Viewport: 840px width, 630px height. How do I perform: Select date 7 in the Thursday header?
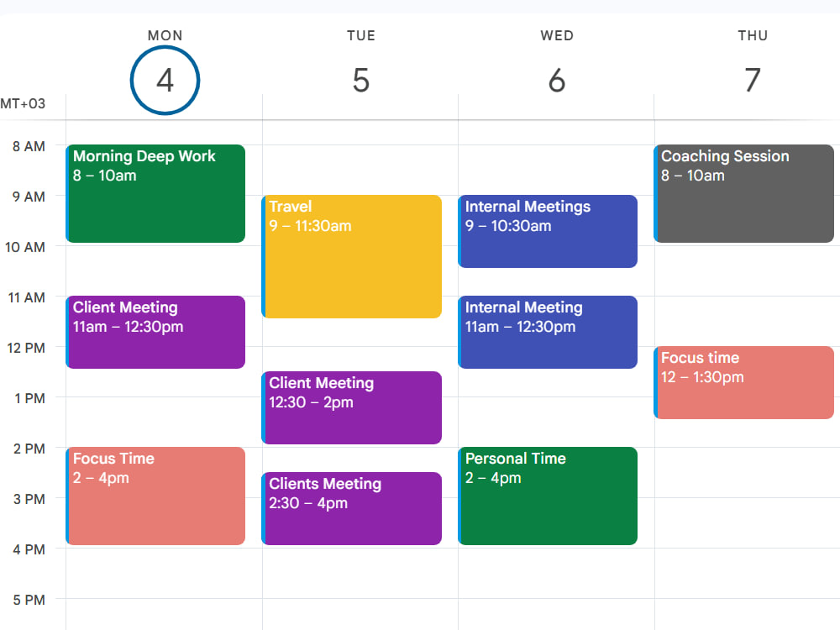coord(753,81)
